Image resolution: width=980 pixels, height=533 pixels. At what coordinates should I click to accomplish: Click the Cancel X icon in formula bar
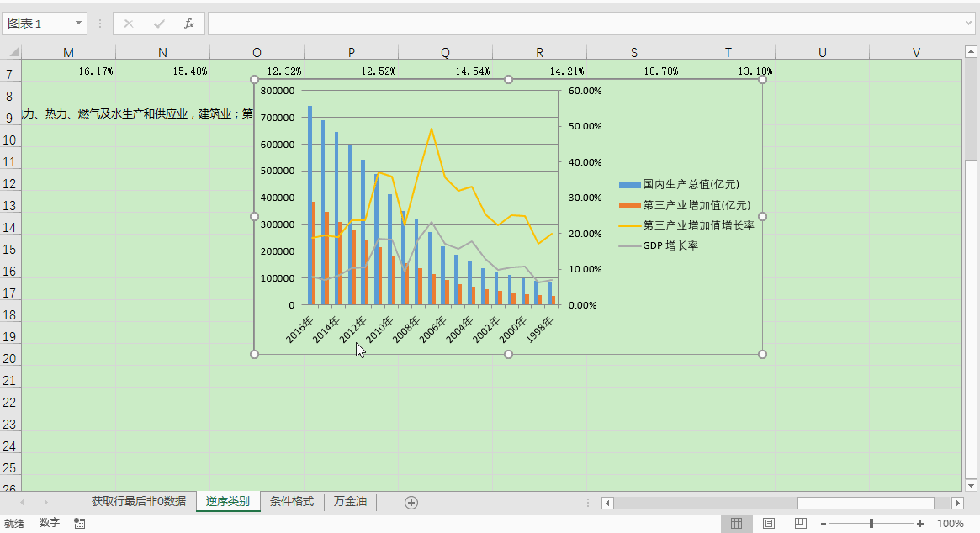point(129,24)
